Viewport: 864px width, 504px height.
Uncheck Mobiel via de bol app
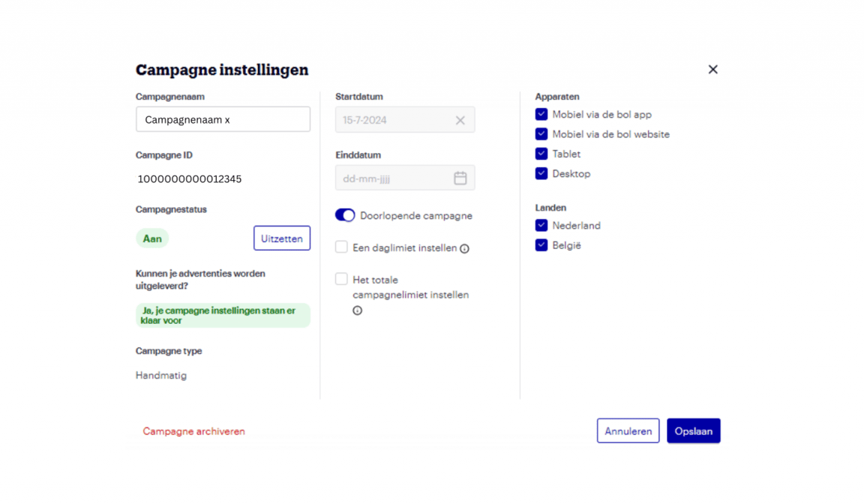pos(541,115)
